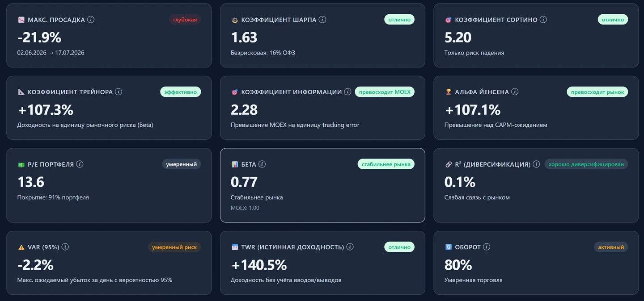
Task: Click info icon next to КОЭФФИЦИЕНТ ИНФОРМАЦИИ
Action: coord(347,92)
